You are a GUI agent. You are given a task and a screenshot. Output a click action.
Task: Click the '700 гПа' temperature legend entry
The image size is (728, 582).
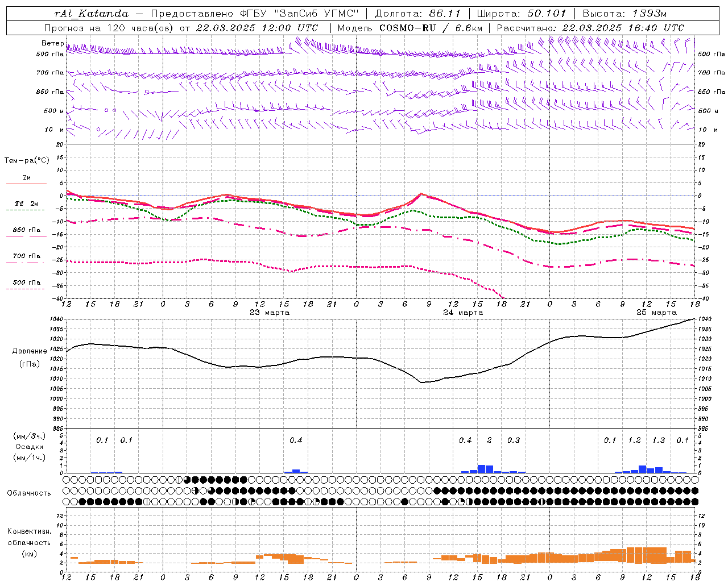pyautogui.click(x=27, y=256)
